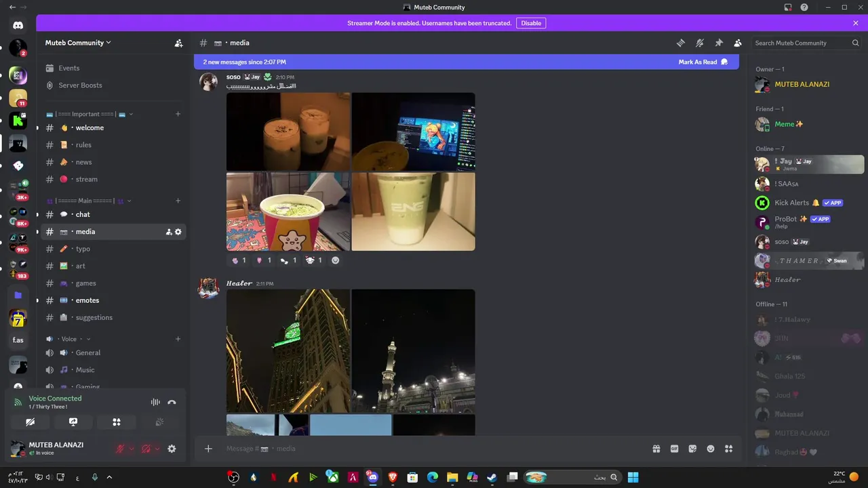Viewport: 868px width, 488px height.
Task: Open the sticker picker
Action: point(692,449)
